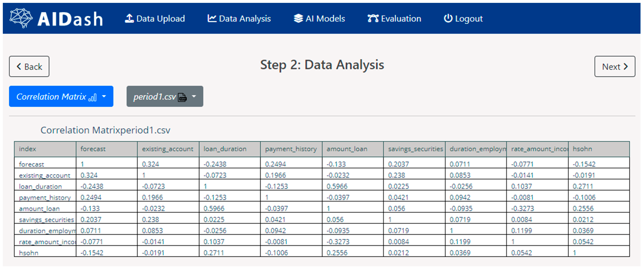Click the upload icon beside Data Upload
644x270 pixels.
tap(129, 18)
